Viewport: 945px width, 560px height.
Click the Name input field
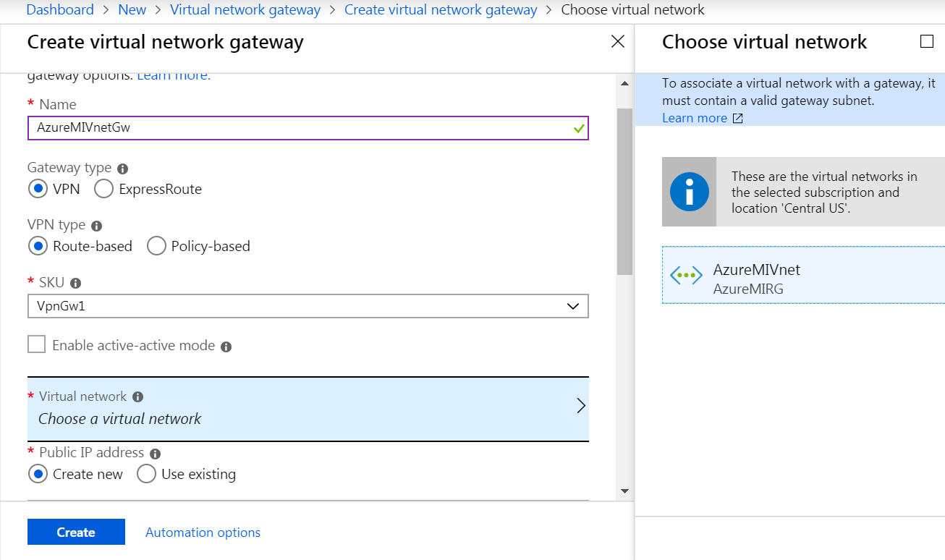tap(308, 128)
